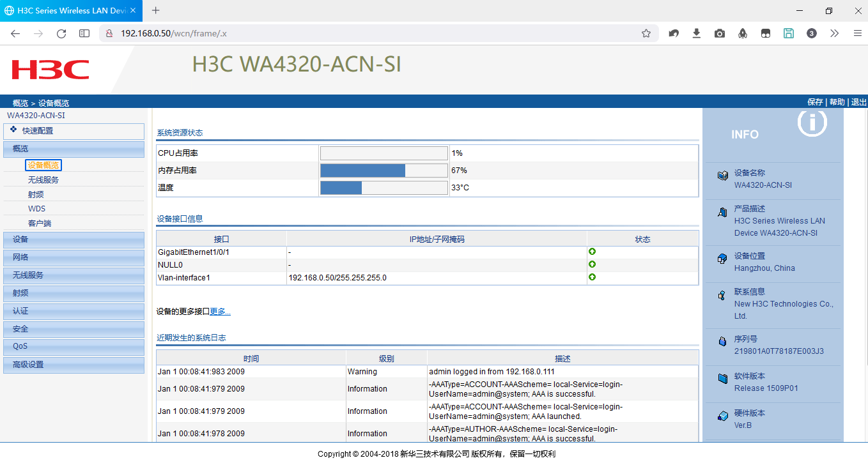This screenshot has height=465, width=868.
Task: Click log entry 'admin logged in from 192.168.0.111'
Action: (x=492, y=372)
